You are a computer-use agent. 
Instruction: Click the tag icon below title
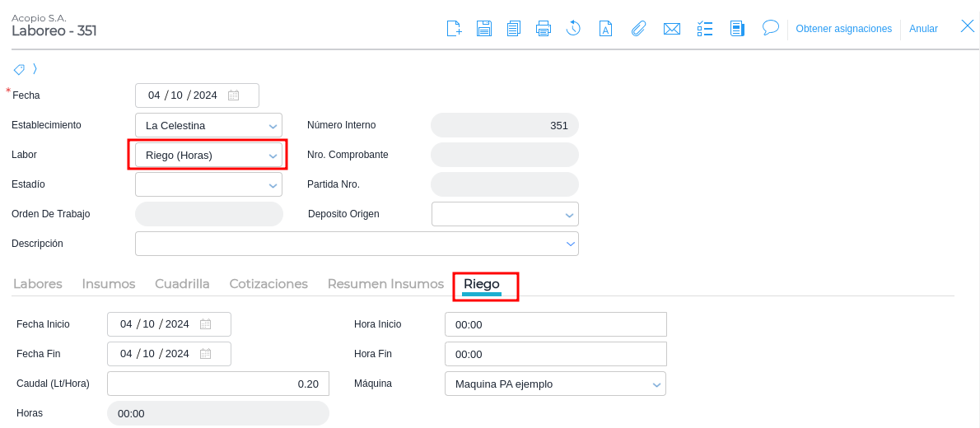[x=19, y=69]
